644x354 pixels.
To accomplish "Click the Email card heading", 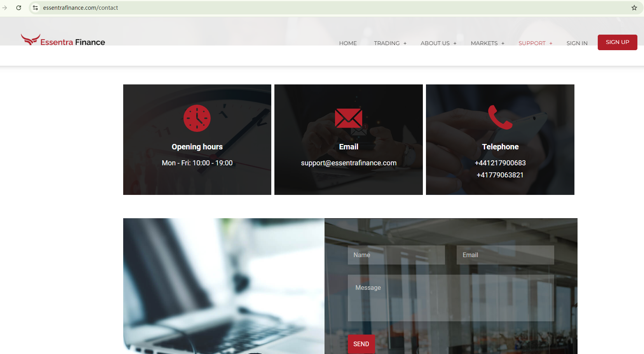I will coord(349,147).
